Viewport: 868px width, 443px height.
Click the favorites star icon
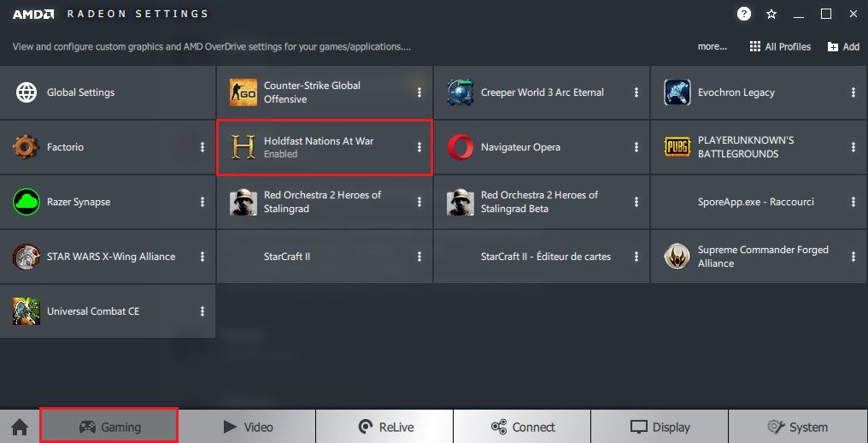[771, 14]
